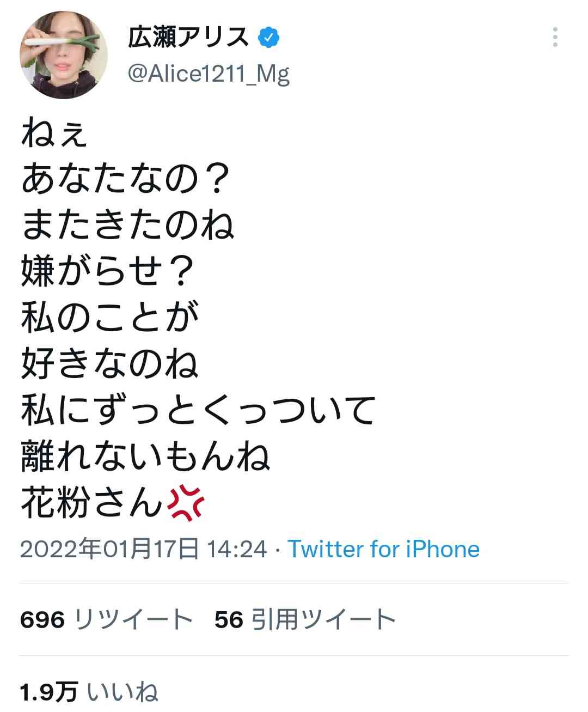Click the blue verified badge
This screenshot has height=712, width=588.
tap(268, 38)
